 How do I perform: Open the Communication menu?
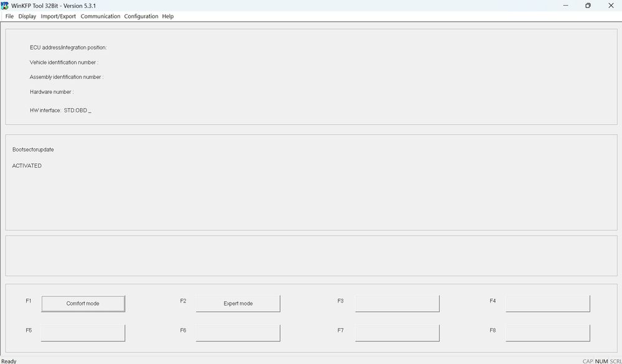(100, 16)
